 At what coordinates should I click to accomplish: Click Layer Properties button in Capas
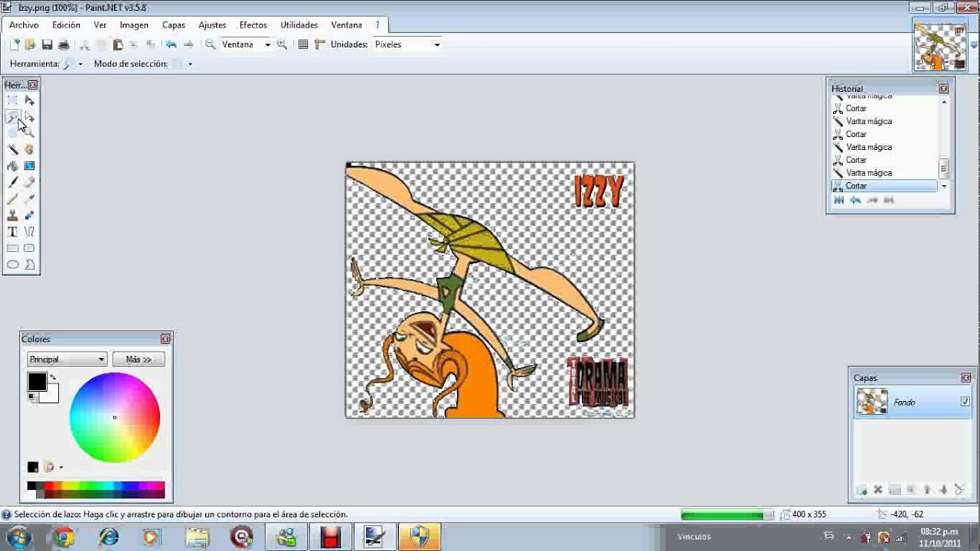(959, 490)
